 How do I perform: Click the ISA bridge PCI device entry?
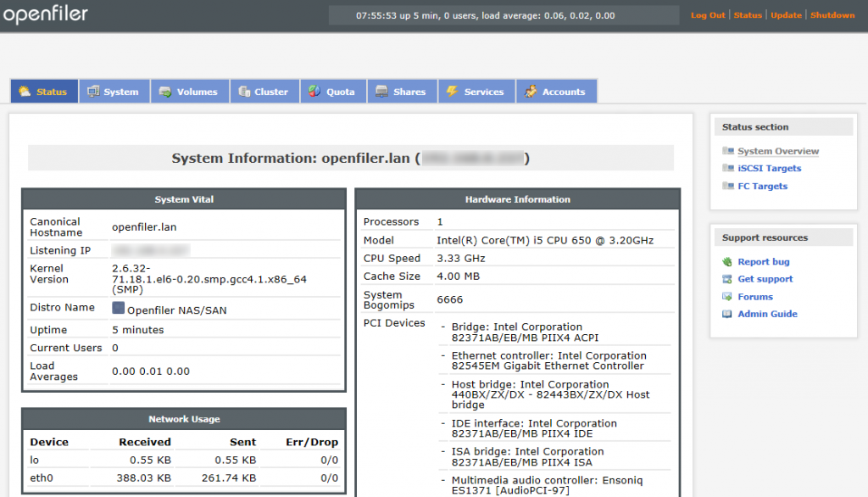coord(527,457)
